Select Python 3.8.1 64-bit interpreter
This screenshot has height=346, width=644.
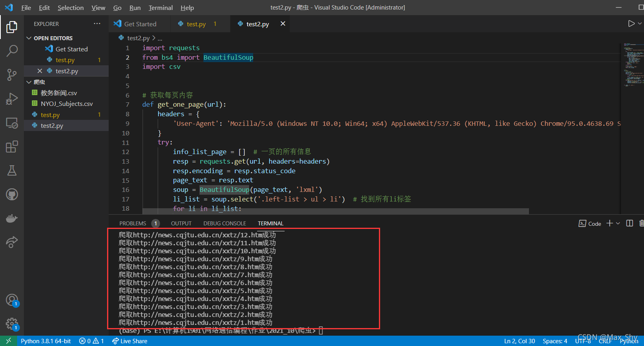coord(46,341)
